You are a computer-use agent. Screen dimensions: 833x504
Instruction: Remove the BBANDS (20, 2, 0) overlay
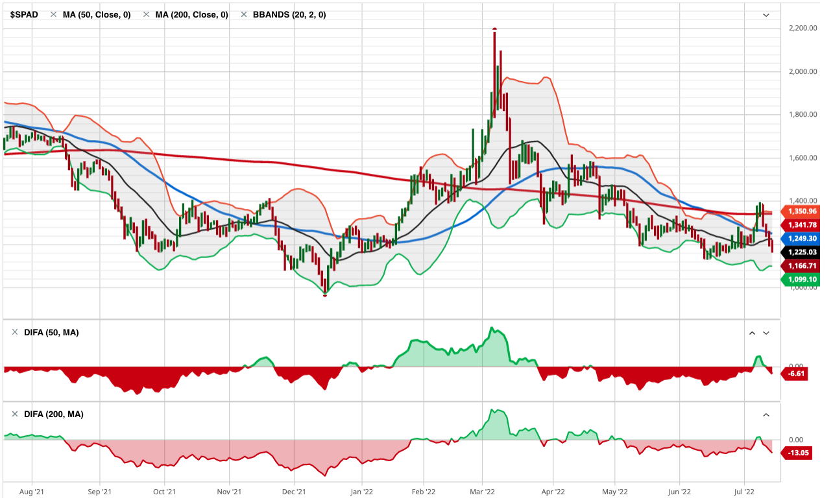pos(244,14)
